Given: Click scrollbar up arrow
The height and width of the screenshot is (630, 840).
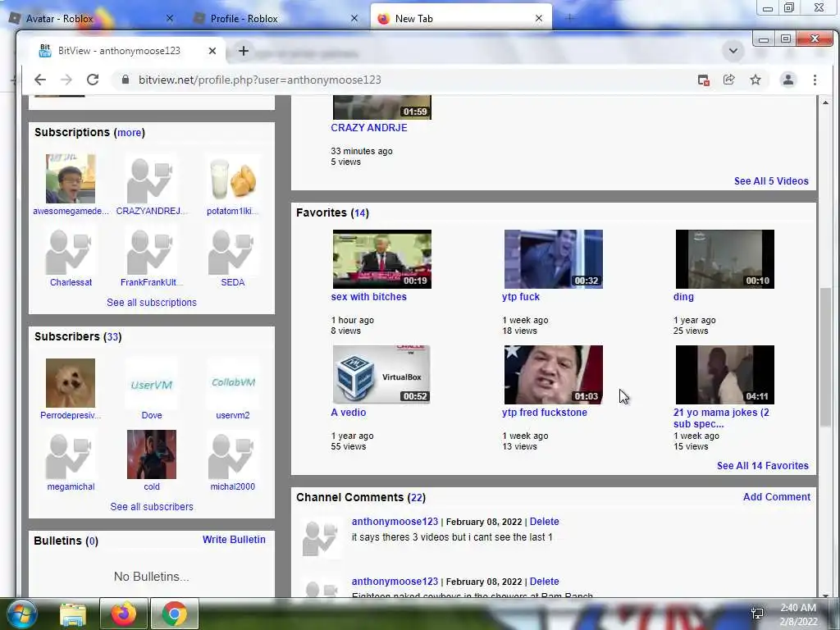Looking at the screenshot, I should coord(825,102).
